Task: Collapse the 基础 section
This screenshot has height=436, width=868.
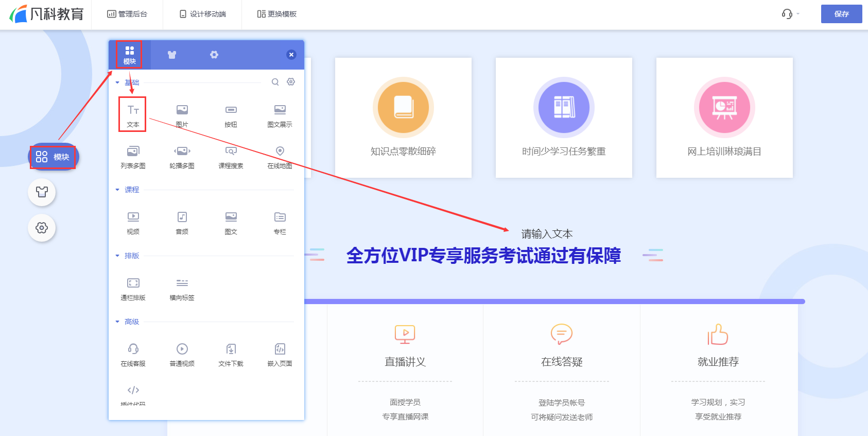Action: [x=117, y=82]
